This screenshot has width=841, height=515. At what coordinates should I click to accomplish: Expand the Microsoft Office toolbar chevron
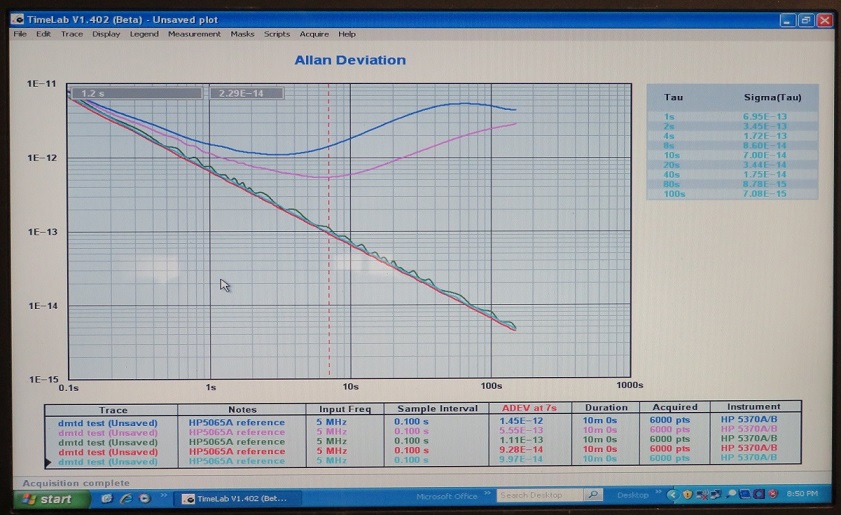(x=487, y=494)
